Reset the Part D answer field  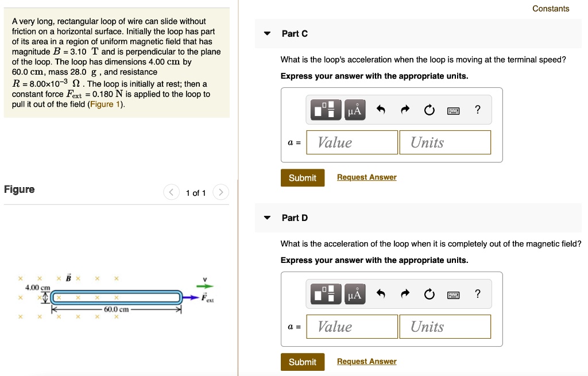tap(429, 294)
